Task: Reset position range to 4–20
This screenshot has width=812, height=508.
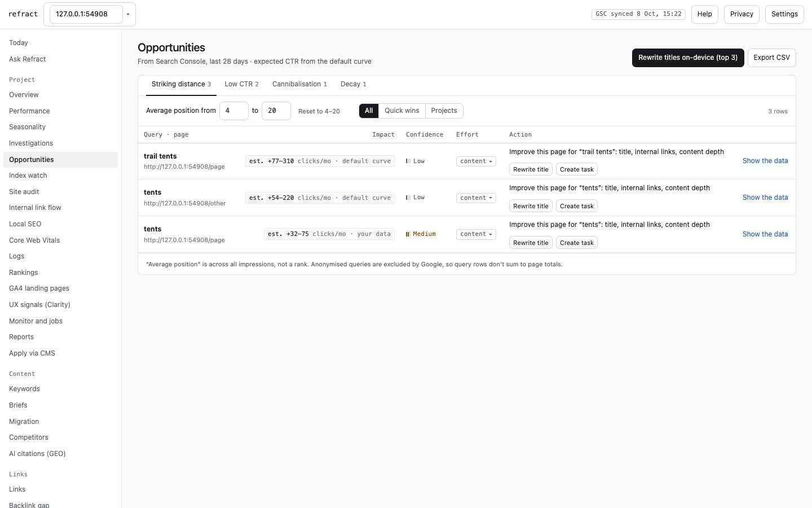Action: [319, 111]
